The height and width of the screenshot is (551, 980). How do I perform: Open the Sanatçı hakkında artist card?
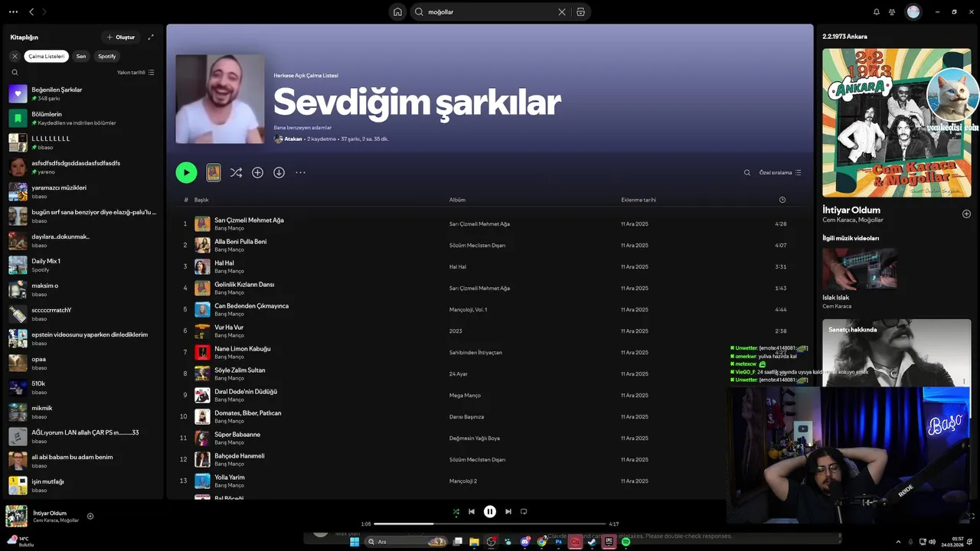coord(897,353)
